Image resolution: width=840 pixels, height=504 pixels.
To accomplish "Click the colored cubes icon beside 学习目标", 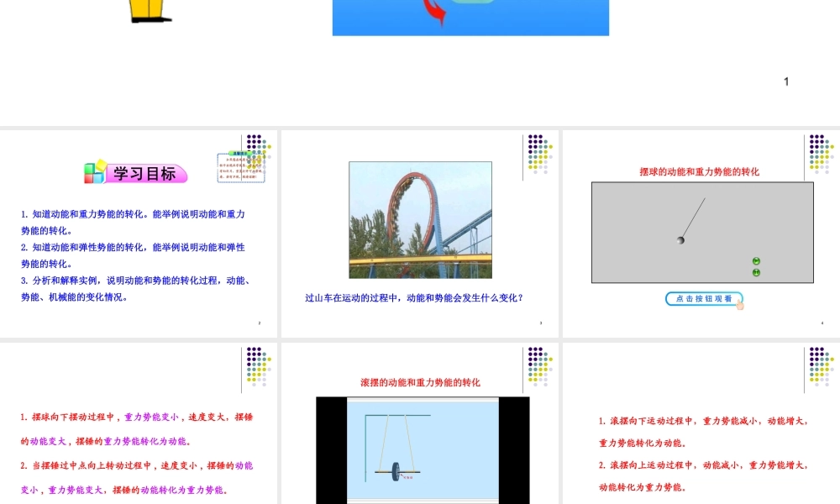I will [95, 172].
